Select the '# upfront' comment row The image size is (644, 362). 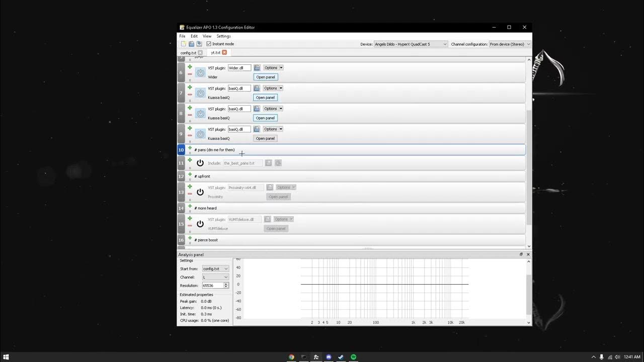pyautogui.click(x=356, y=176)
